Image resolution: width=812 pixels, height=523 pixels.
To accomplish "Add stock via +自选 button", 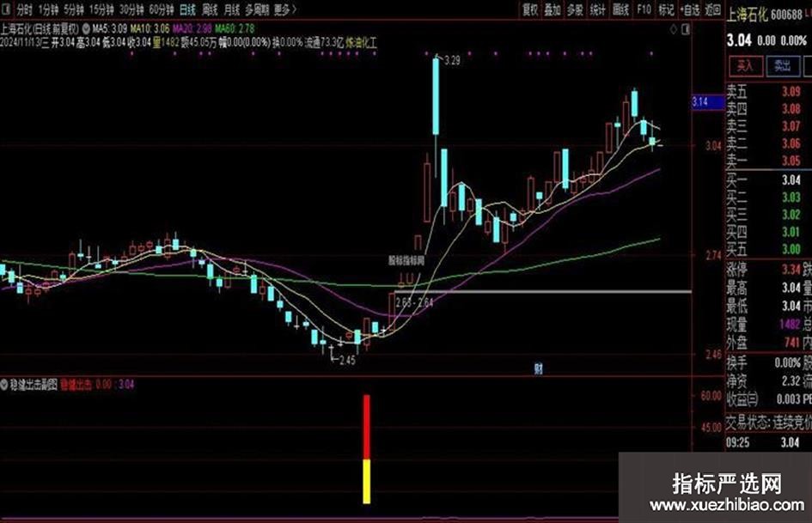I will [x=690, y=9].
